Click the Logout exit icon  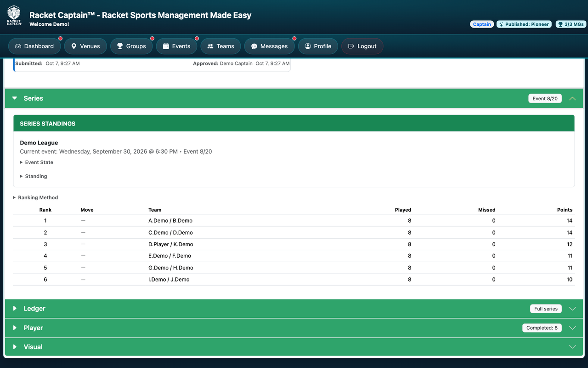(x=351, y=46)
